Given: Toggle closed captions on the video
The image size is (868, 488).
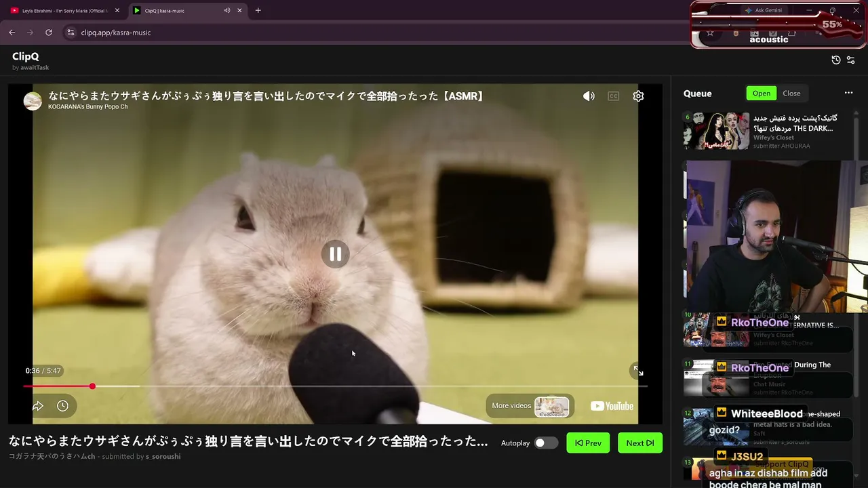Looking at the screenshot, I should pos(614,96).
